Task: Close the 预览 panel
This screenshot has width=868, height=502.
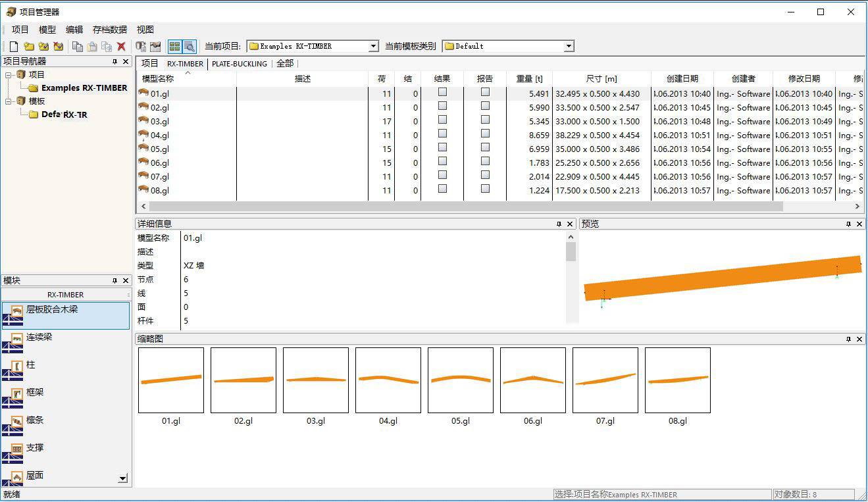Action: pyautogui.click(x=859, y=224)
